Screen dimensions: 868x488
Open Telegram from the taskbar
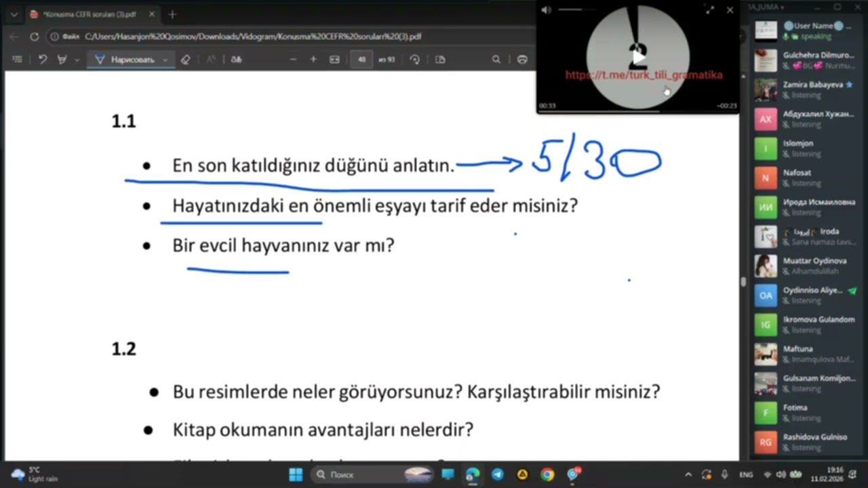click(498, 474)
